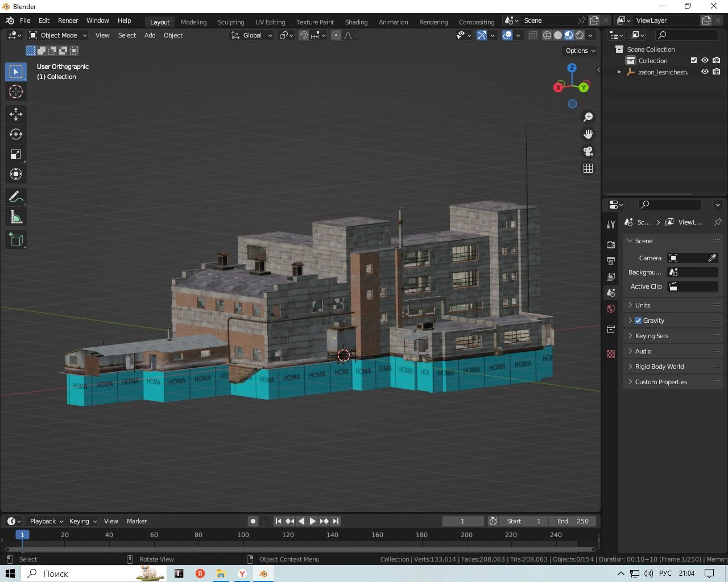This screenshot has height=582, width=728.
Task: Activate the Annotate pencil tool
Action: click(x=16, y=197)
